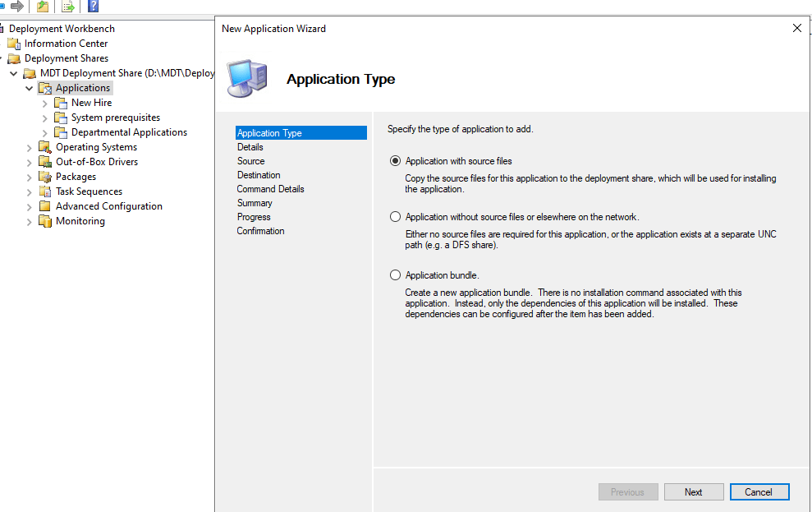Click the Export List toolbar icon
The height and width of the screenshot is (512, 812).
(68, 7)
